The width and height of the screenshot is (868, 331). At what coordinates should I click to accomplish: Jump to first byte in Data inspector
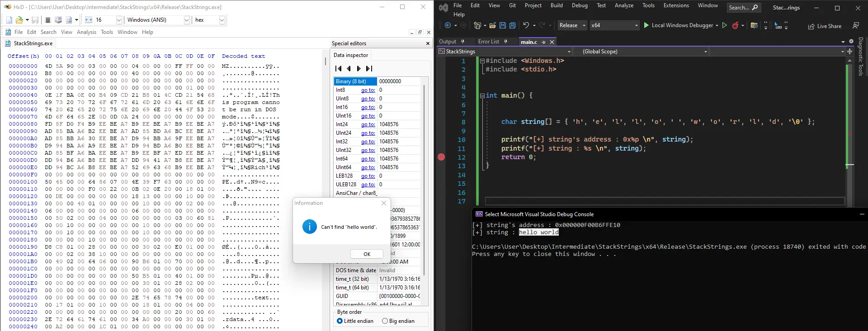[x=338, y=69]
